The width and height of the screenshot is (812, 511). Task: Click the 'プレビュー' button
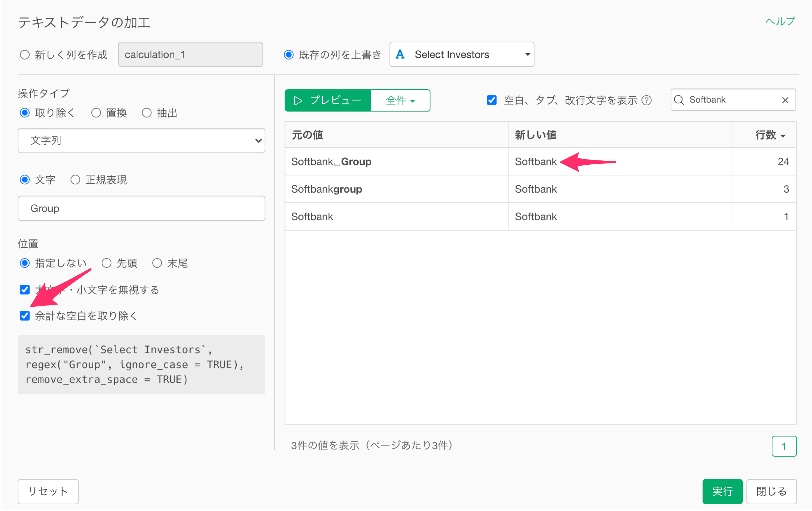tap(328, 100)
